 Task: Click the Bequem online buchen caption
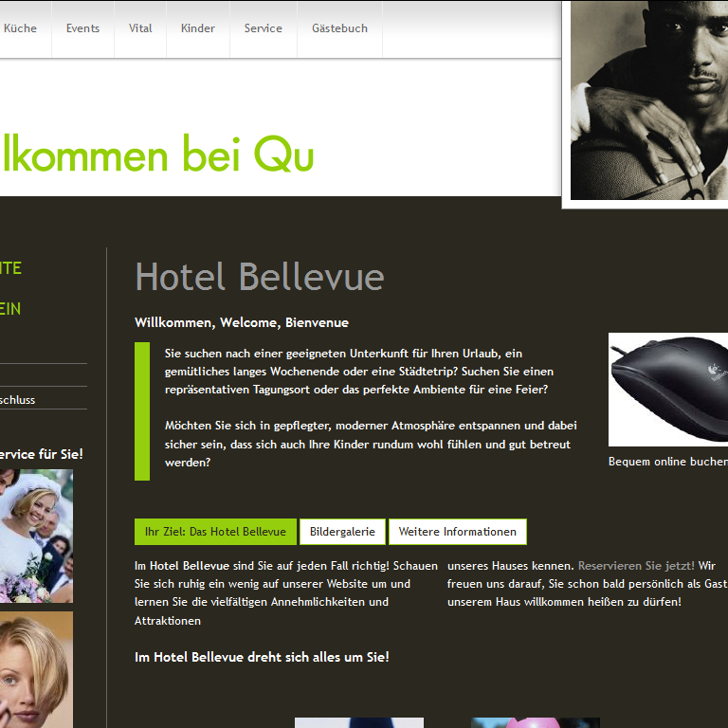pyautogui.click(x=668, y=462)
